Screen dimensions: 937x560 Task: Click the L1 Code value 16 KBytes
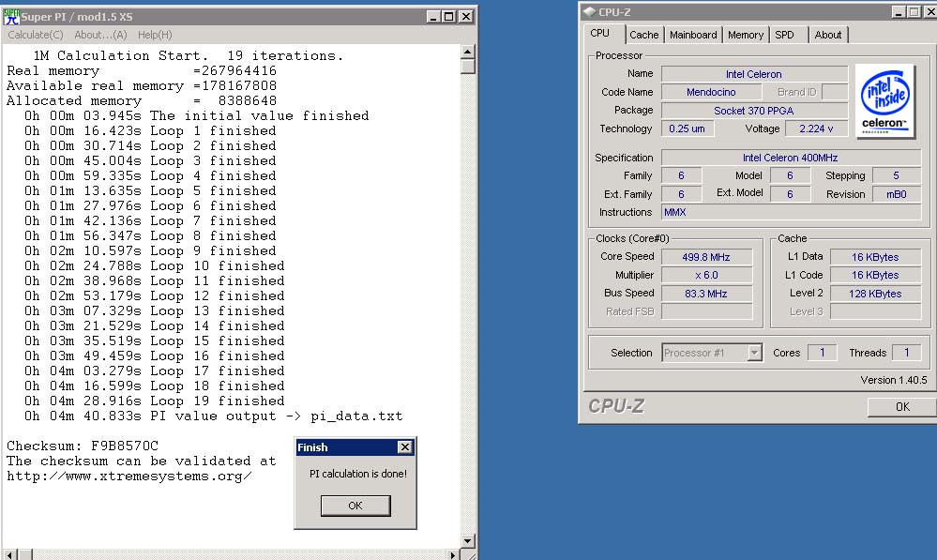coord(875,275)
